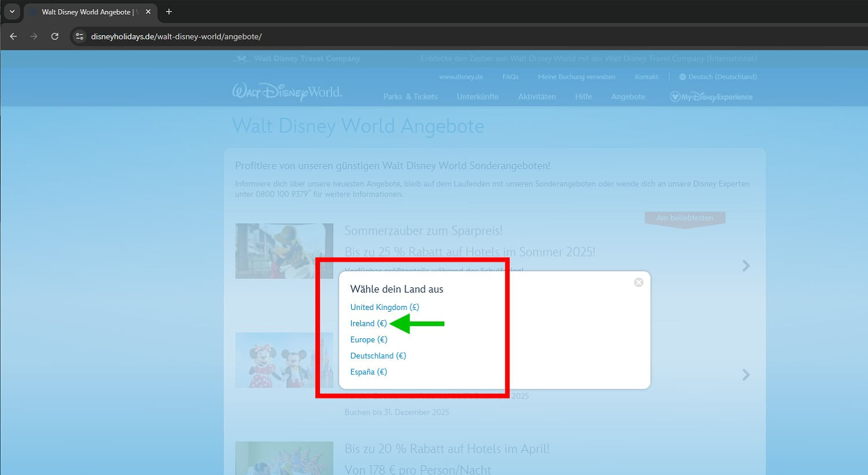The image size is (868, 475).
Task: Click Walt Disney Travel Company logo
Action: pos(296,59)
